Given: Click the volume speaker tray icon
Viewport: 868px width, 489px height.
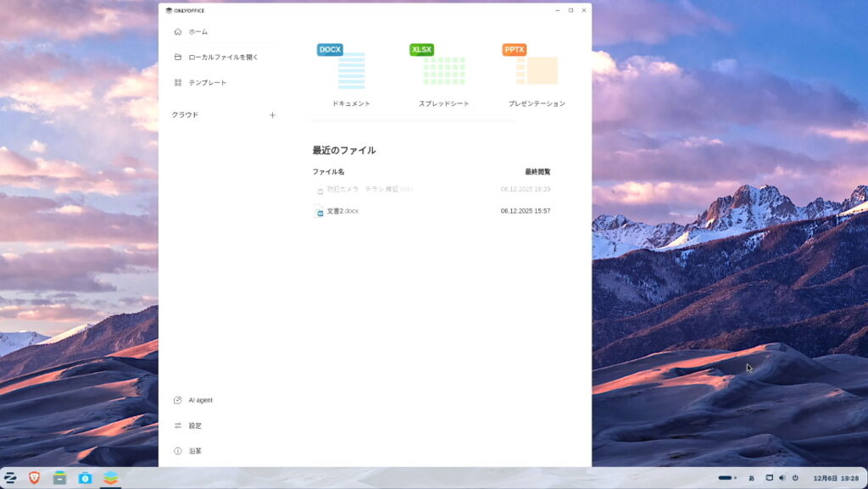Looking at the screenshot, I should pos(782,478).
